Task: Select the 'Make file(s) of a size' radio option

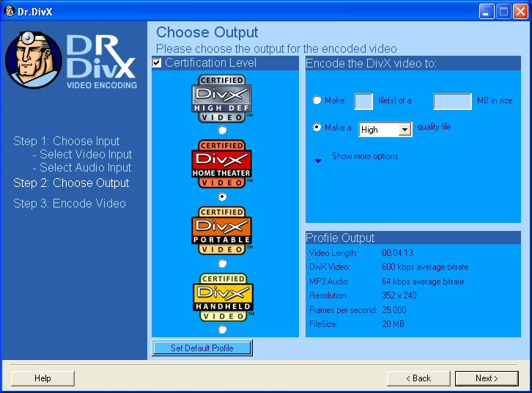Action: point(317,100)
